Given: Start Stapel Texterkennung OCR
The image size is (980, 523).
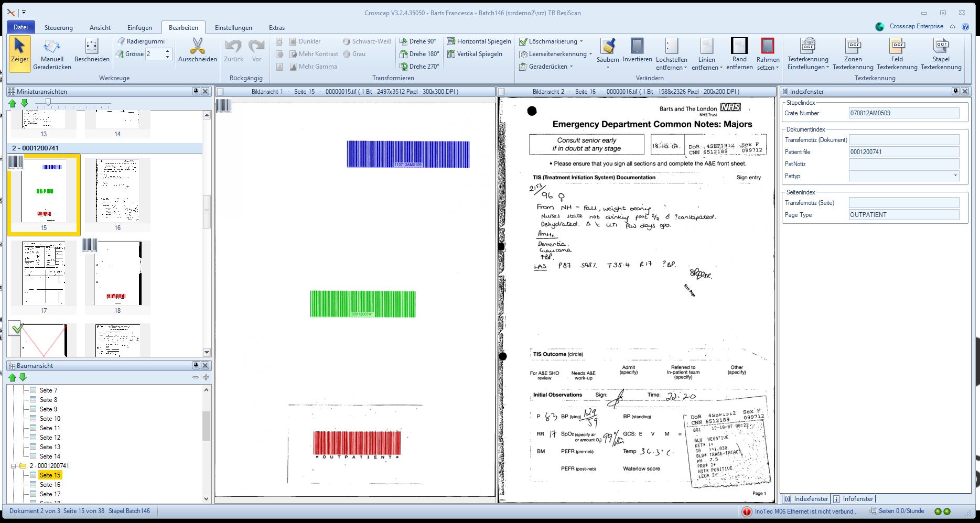Looking at the screenshot, I should [x=941, y=54].
